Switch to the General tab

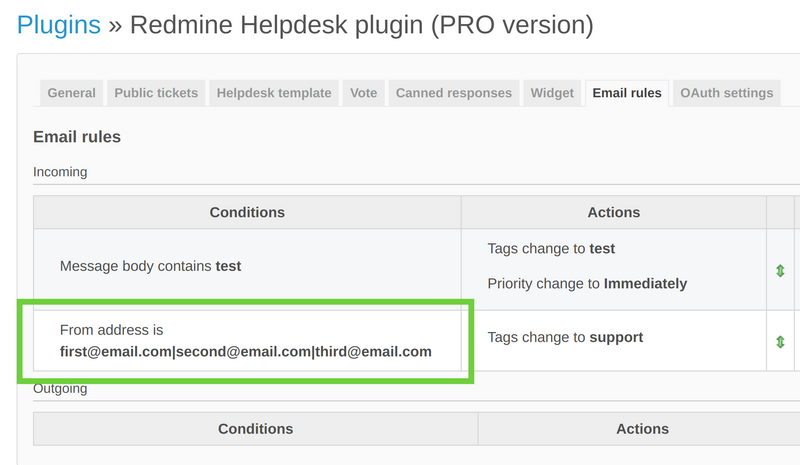72,93
